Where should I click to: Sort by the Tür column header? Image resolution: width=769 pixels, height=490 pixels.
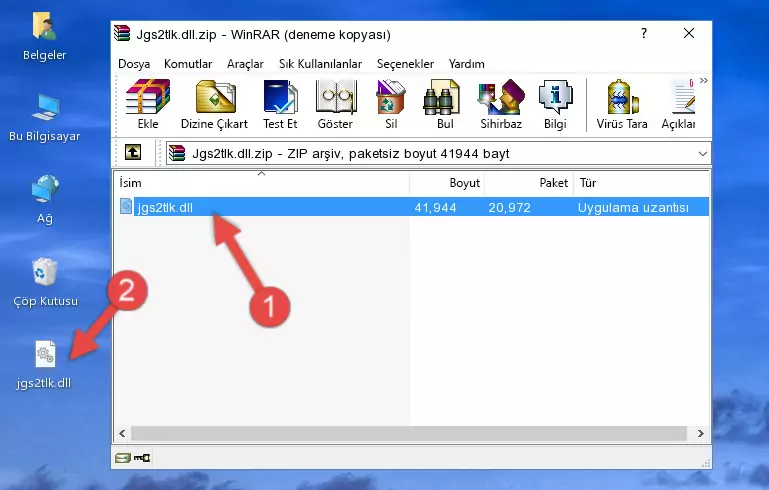pos(641,183)
